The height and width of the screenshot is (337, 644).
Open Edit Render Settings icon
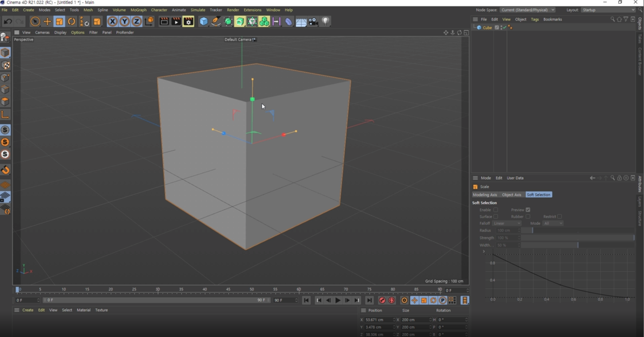point(188,22)
